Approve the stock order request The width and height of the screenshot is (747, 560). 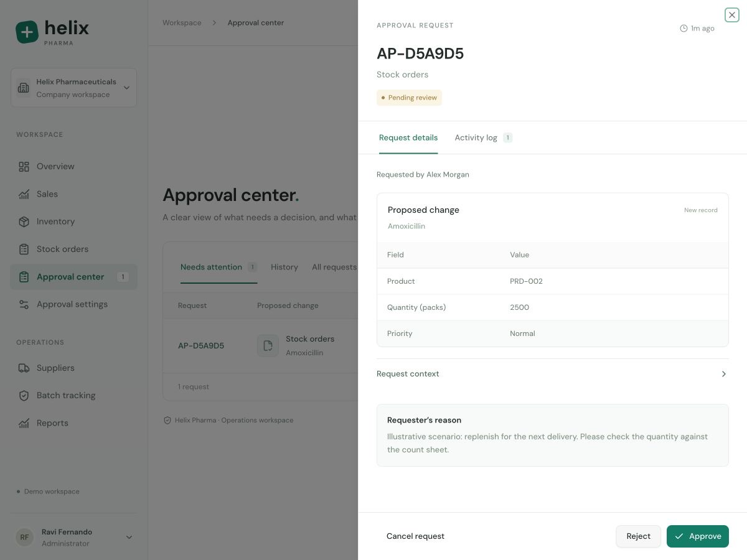pos(698,536)
